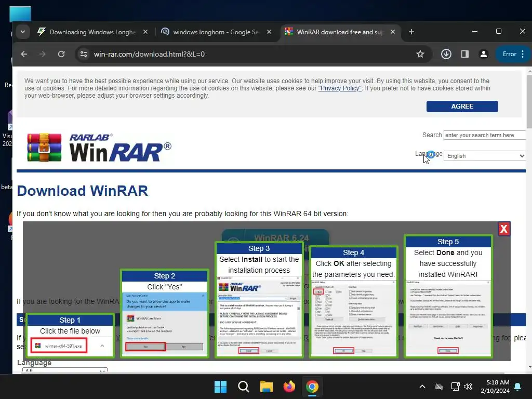Click the address bar URL

click(149, 54)
